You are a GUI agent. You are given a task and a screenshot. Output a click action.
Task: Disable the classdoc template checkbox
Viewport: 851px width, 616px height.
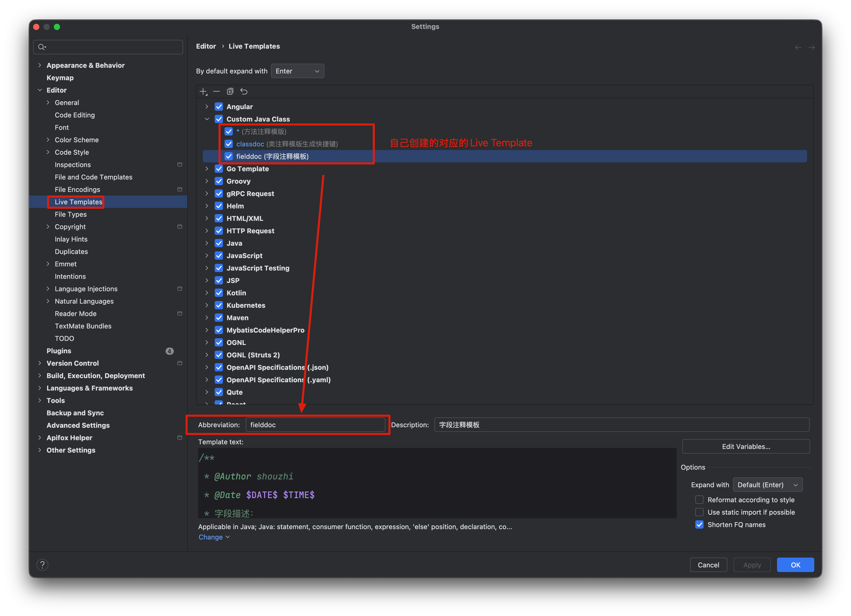(x=228, y=144)
